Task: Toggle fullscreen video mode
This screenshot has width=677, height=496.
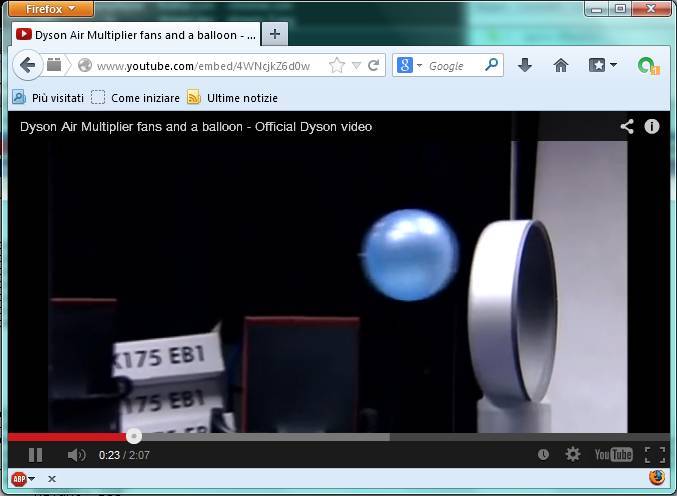Action: coord(654,455)
